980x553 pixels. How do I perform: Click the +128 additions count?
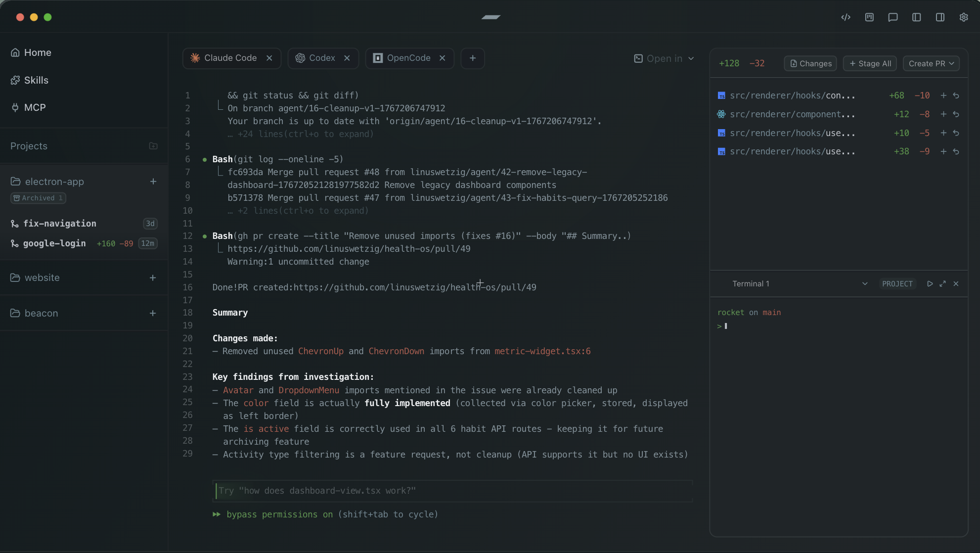click(729, 63)
